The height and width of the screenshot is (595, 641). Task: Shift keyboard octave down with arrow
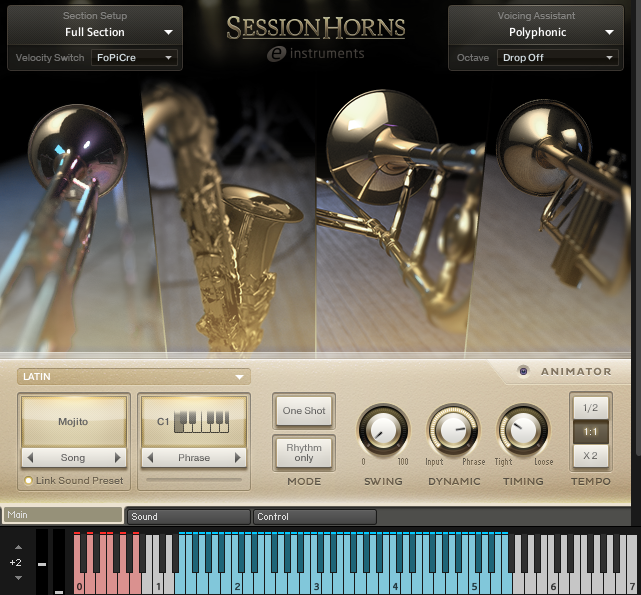coord(18,578)
